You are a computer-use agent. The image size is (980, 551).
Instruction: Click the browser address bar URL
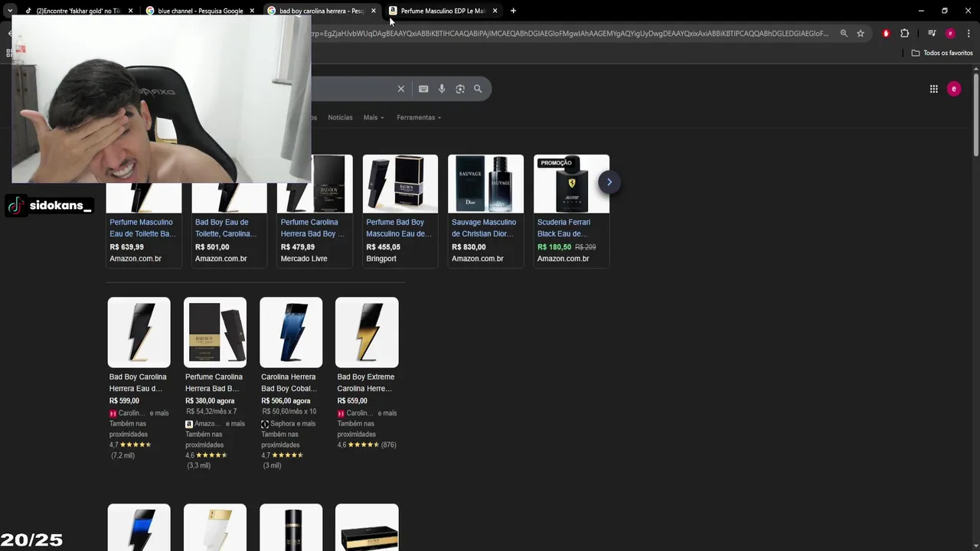click(570, 34)
